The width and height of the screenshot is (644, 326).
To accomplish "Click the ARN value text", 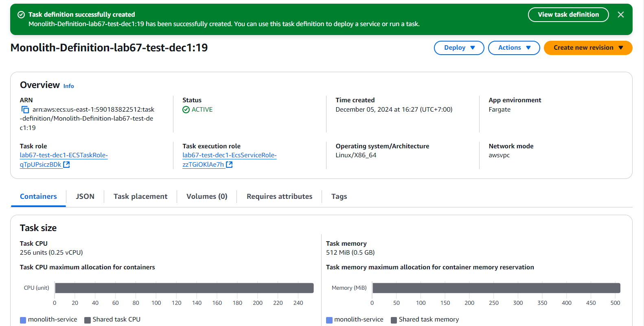I will pyautogui.click(x=87, y=119).
